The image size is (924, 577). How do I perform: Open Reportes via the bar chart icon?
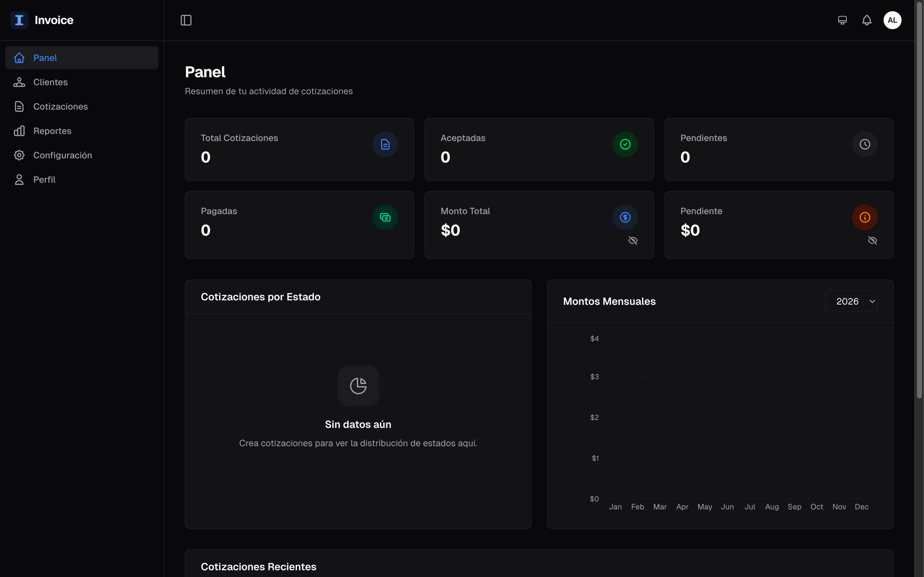[20, 130]
